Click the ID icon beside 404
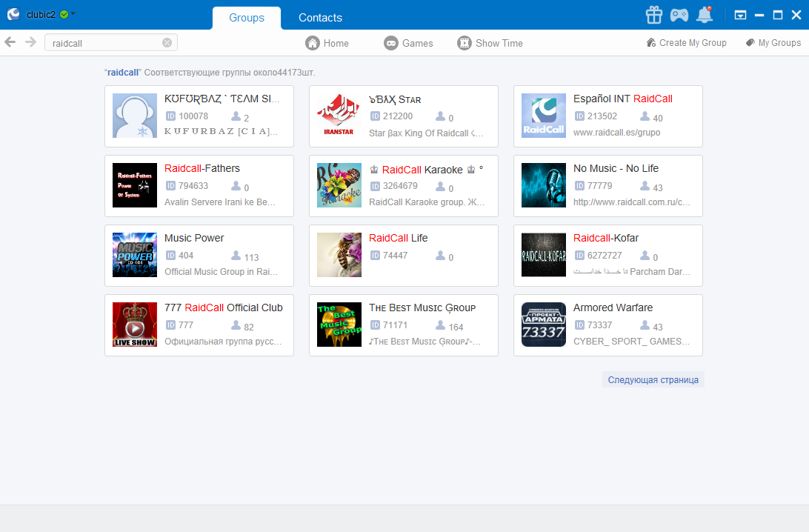The height and width of the screenshot is (532, 809). point(171,256)
